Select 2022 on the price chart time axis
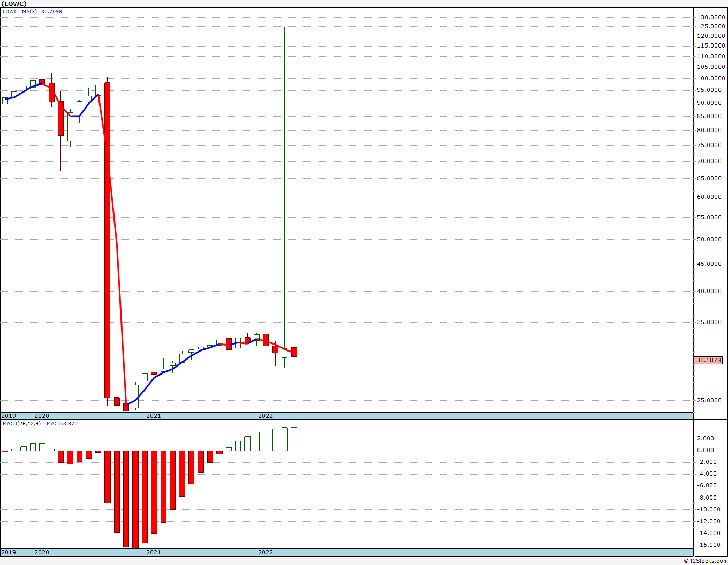Screen dimensions: 728x565 click(x=266, y=416)
